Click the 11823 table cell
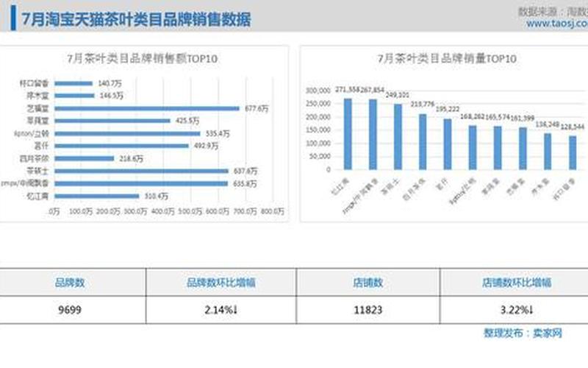 (x=368, y=310)
